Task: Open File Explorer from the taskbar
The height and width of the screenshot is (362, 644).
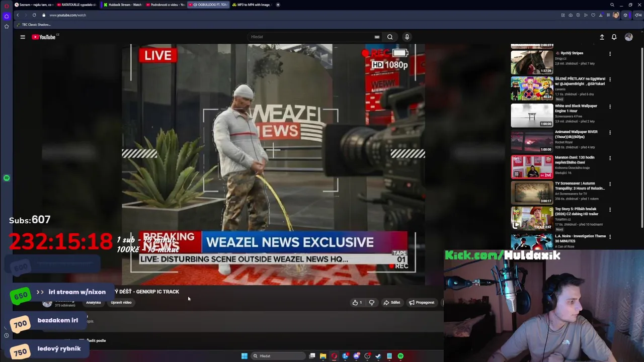Action: click(323, 356)
